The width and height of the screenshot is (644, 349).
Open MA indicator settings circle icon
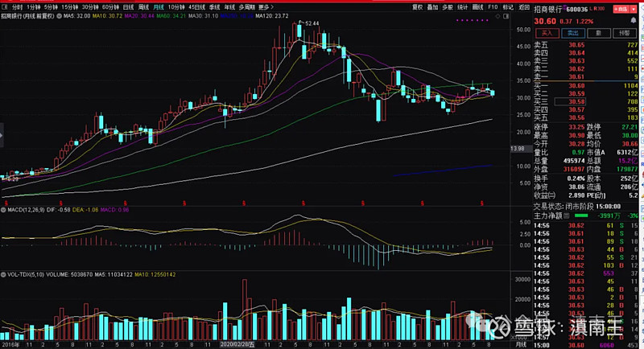(59, 16)
